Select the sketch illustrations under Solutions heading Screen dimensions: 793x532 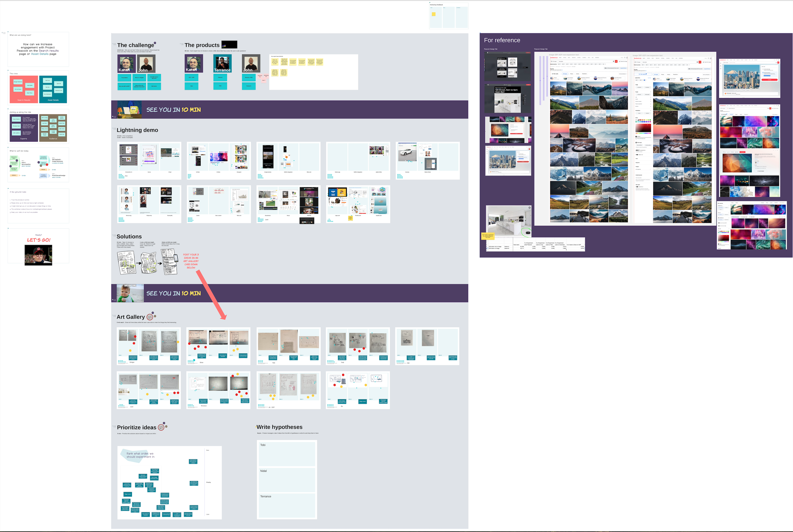tap(147, 261)
